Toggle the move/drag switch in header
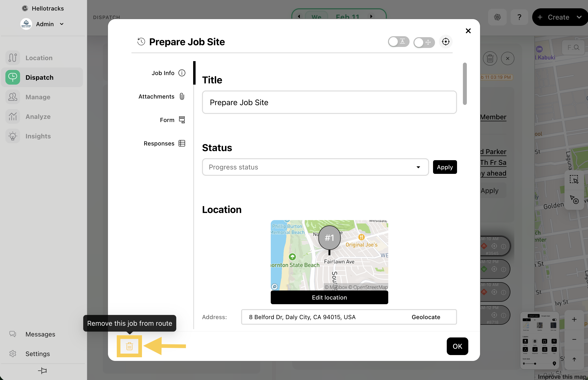This screenshot has height=380, width=588. (x=424, y=43)
